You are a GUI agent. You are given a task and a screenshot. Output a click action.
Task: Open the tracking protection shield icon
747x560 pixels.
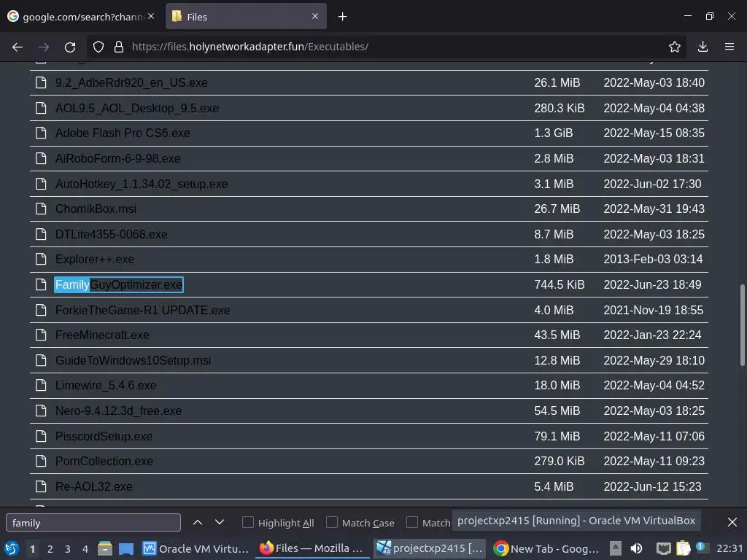98,47
